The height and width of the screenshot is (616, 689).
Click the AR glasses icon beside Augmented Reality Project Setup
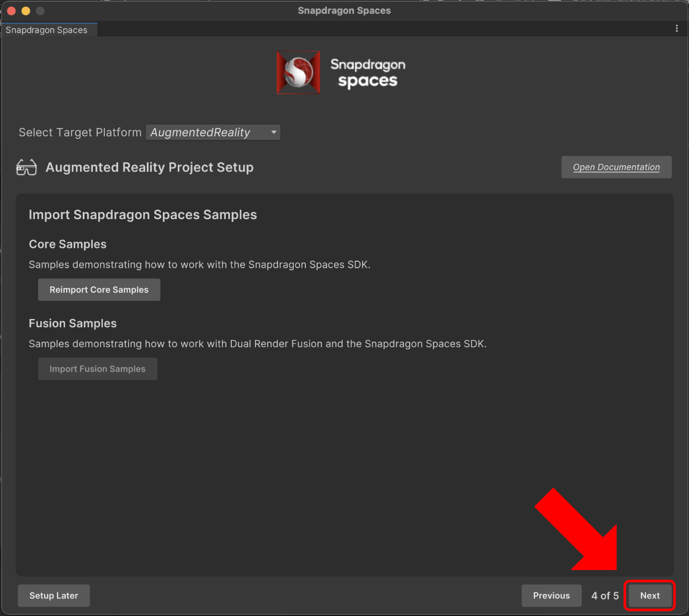pyautogui.click(x=26, y=167)
